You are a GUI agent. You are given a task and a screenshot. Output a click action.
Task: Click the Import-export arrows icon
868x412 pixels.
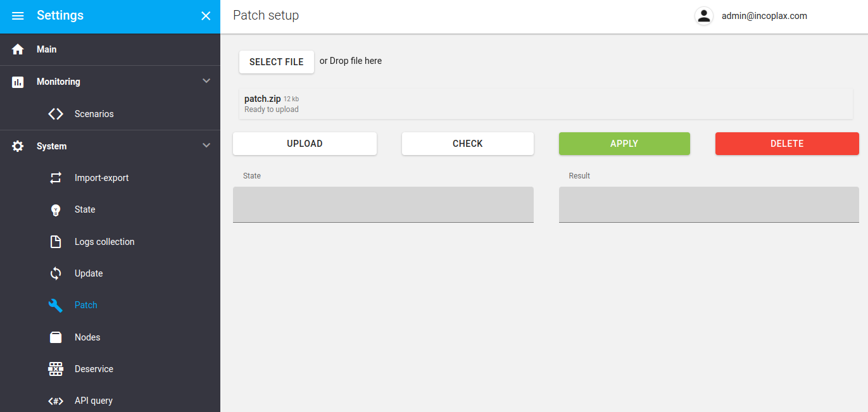point(56,178)
